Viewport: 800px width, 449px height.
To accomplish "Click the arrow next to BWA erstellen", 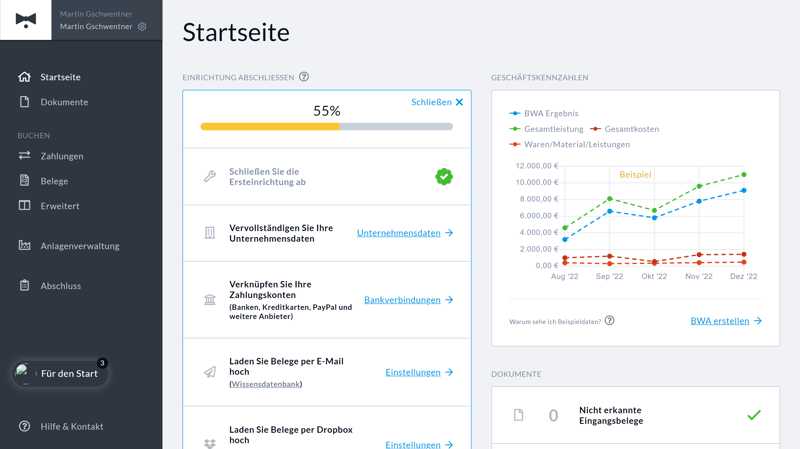I will coord(758,321).
